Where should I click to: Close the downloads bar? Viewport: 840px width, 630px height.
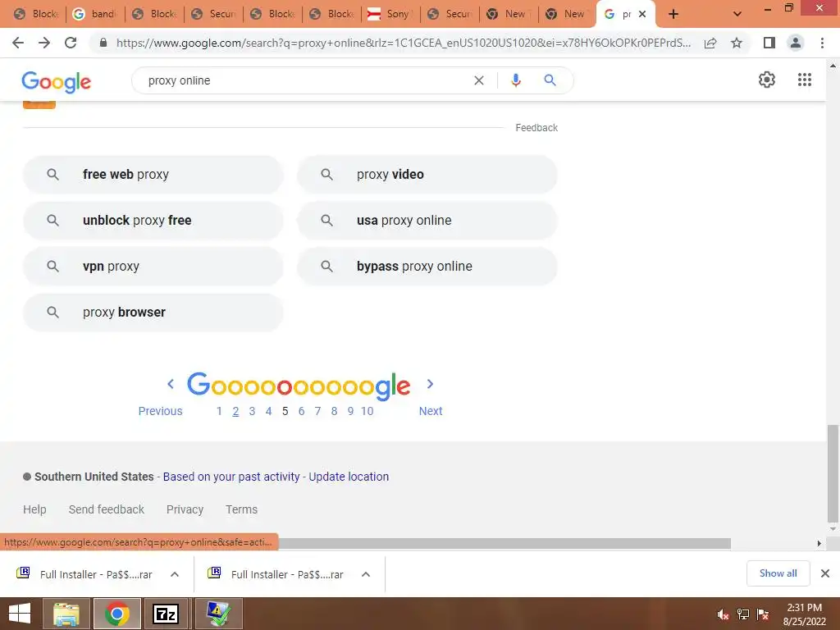(x=825, y=573)
